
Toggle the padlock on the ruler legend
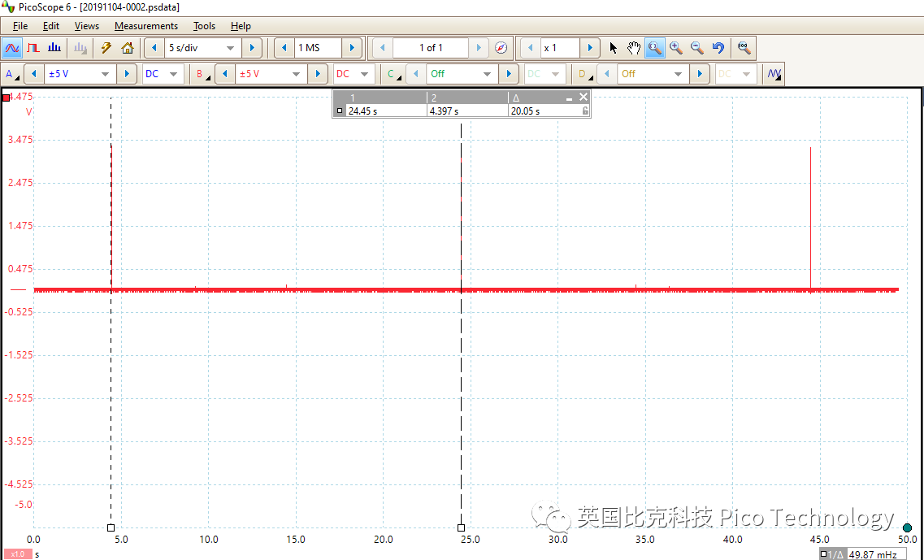coord(584,111)
